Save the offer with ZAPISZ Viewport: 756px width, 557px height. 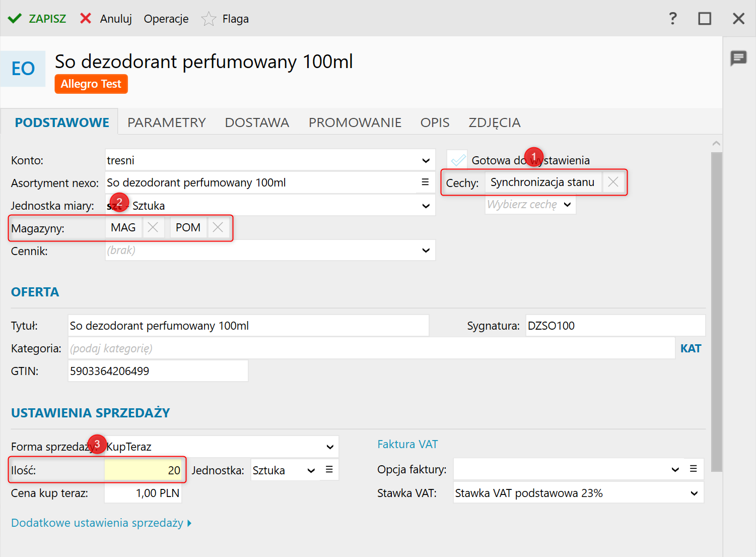(37, 19)
